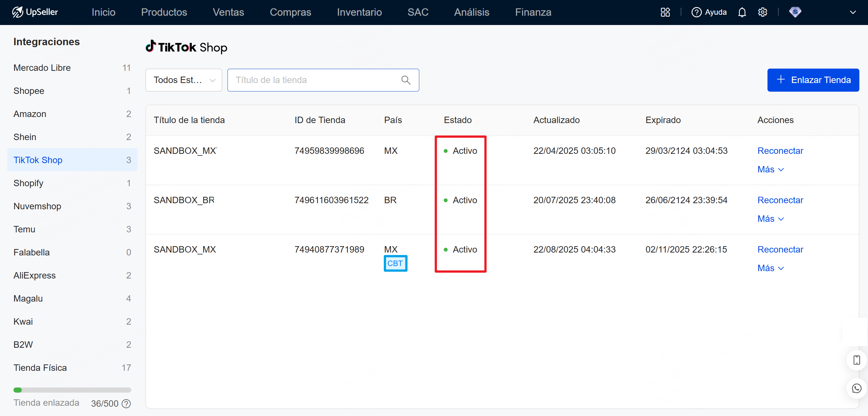868x416 pixels.
Task: Expand Más for the SANDBOX_BR store
Action: click(x=771, y=219)
